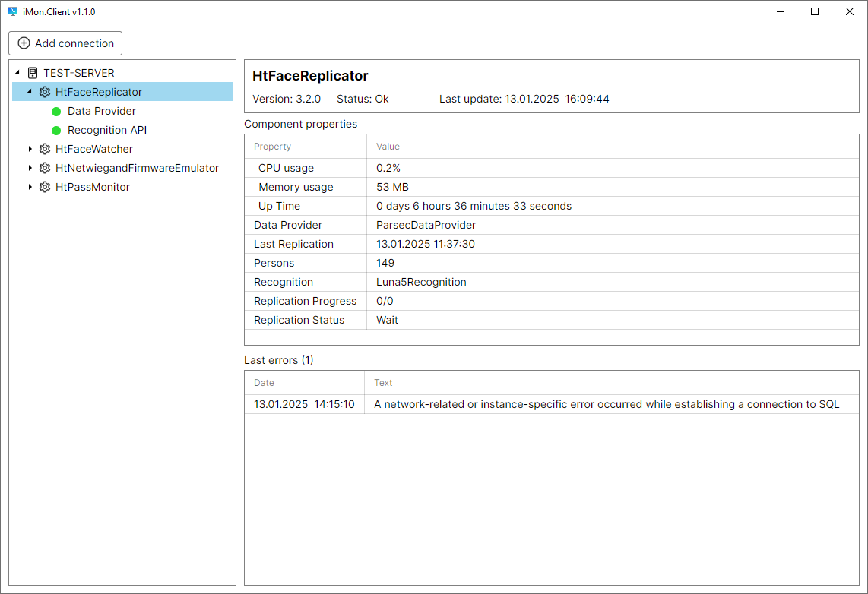Click the TEST-SERVER server icon
868x594 pixels.
point(33,74)
